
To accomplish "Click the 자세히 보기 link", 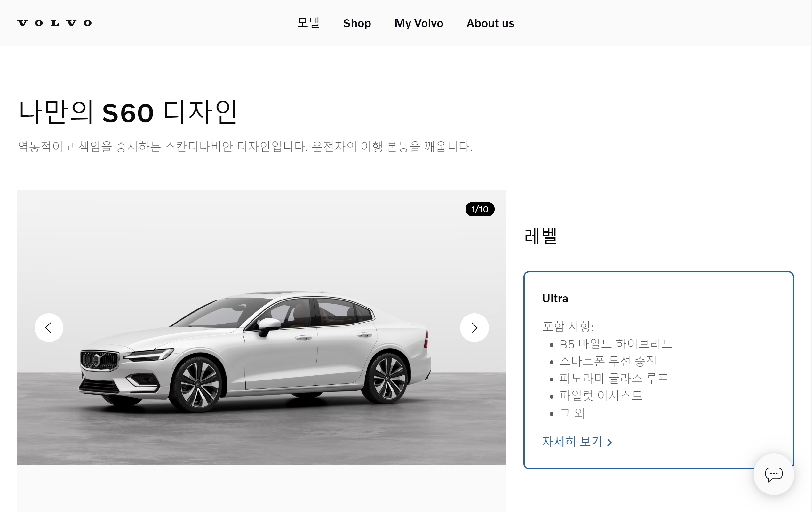I will point(572,442).
